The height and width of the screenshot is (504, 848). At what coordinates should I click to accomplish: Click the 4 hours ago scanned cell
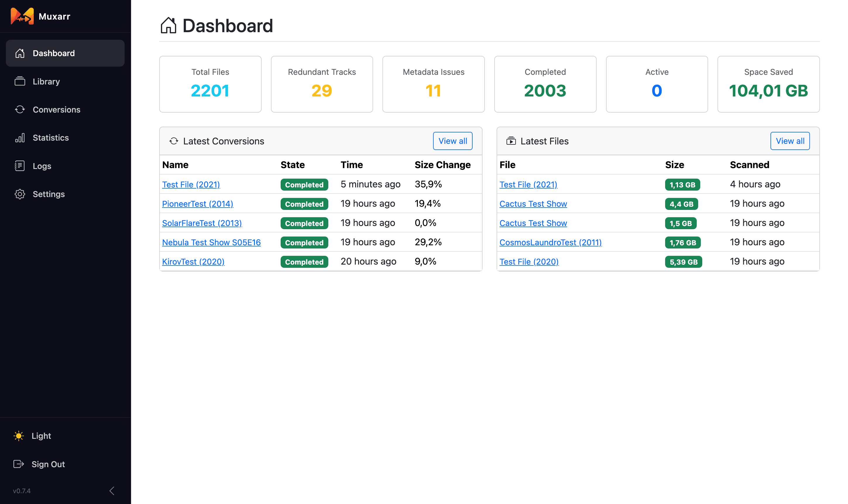(755, 184)
